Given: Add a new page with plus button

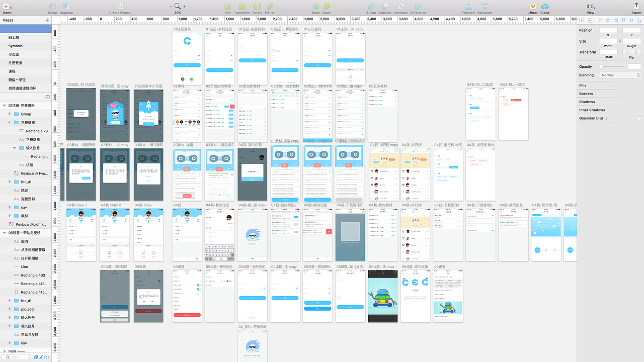Looking at the screenshot, I should [x=47, y=20].
